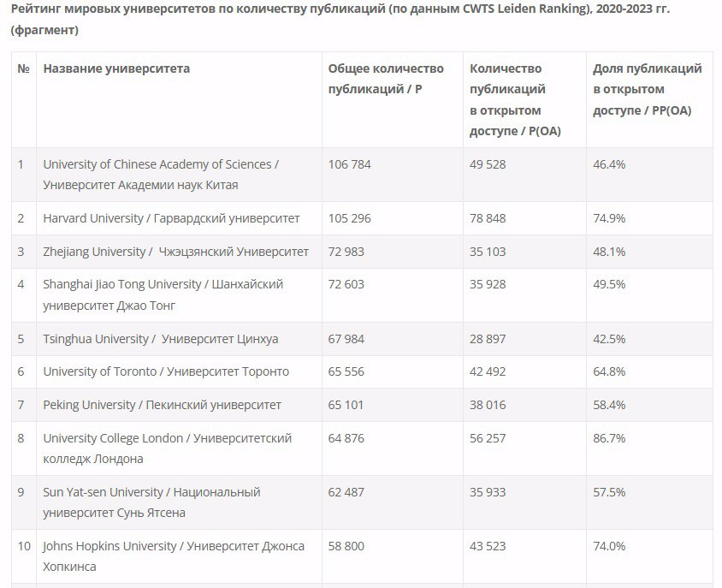Click the Shanghai Jiao Tong University cell
The height and width of the screenshot is (588, 722).
tap(163, 294)
